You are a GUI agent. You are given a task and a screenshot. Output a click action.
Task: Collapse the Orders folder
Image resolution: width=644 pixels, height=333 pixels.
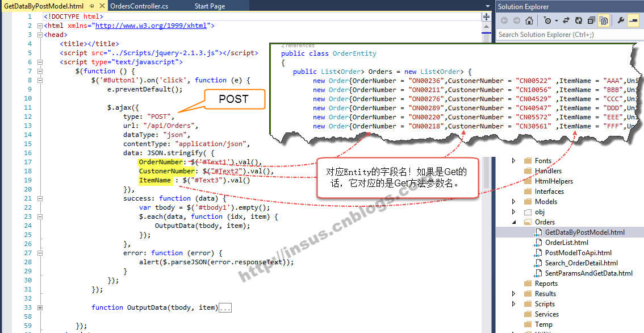click(x=514, y=222)
